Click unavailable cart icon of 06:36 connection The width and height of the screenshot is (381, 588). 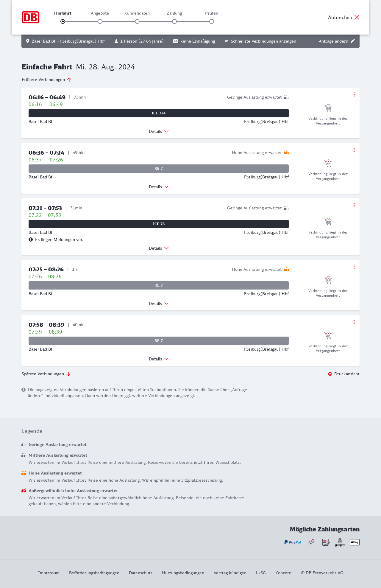tap(328, 163)
